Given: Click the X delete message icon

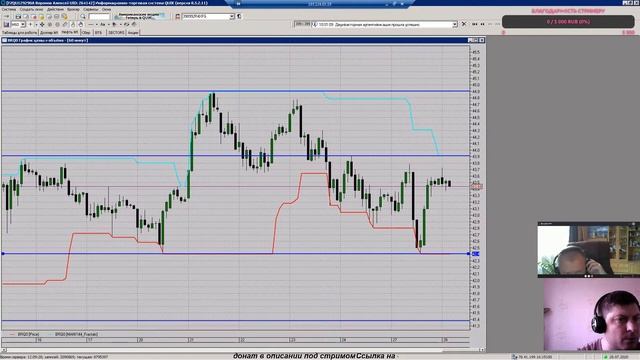Looking at the screenshot, I should [464, 24].
